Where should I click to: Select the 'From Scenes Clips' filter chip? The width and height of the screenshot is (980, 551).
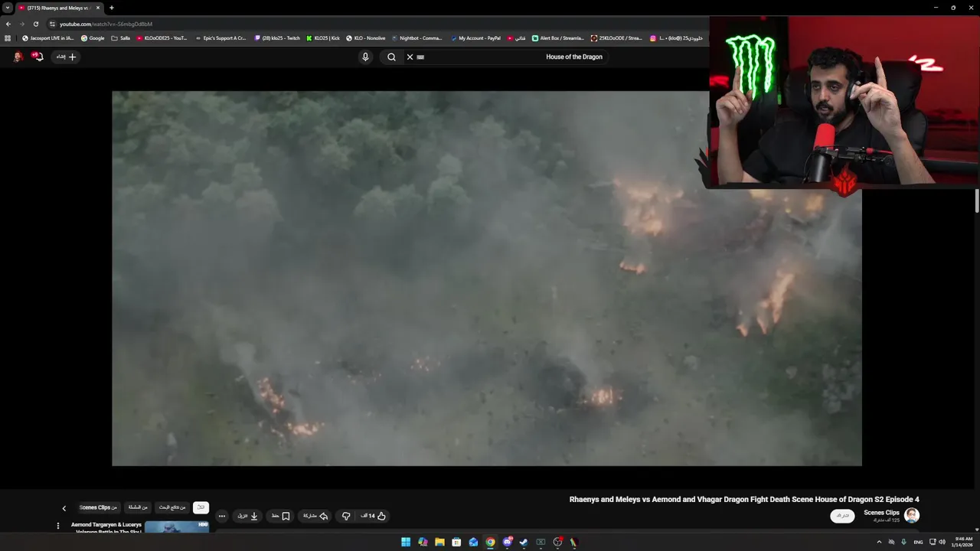point(99,507)
